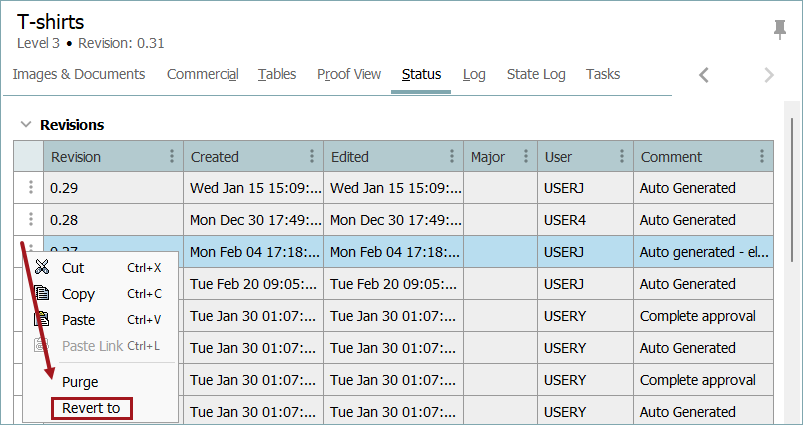Select Purge in the context menu
Viewport: 803px width, 425px height.
(x=80, y=382)
